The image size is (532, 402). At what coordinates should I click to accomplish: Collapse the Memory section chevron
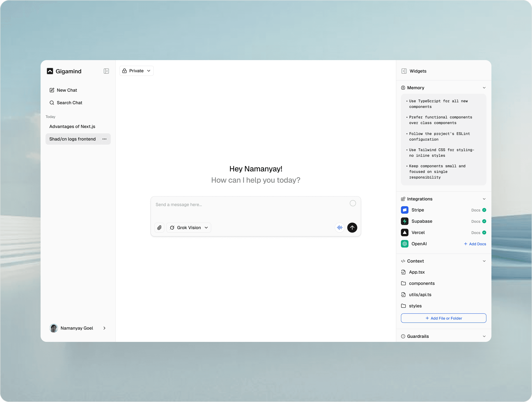tap(484, 88)
